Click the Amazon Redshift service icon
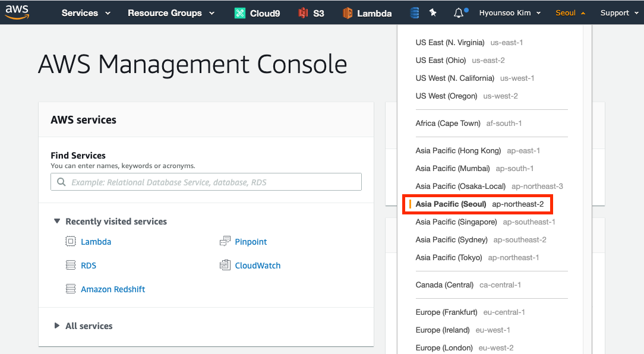This screenshot has width=644, height=354. coord(71,289)
